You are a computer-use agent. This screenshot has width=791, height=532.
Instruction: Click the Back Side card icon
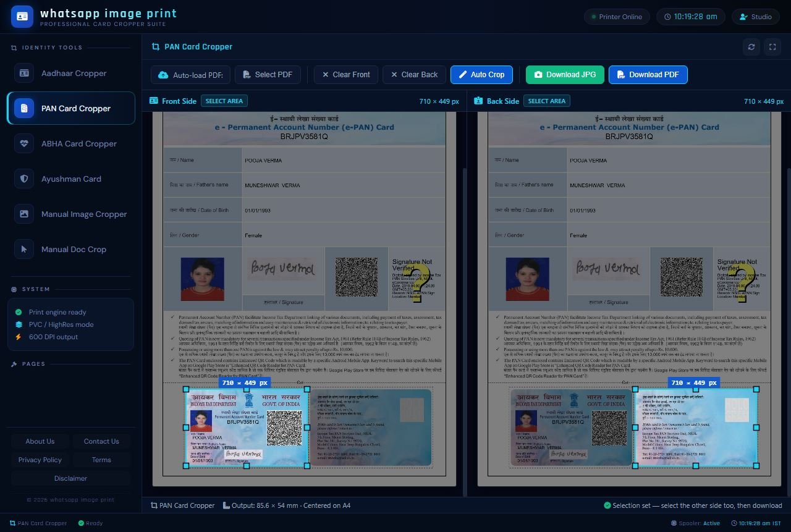[478, 101]
